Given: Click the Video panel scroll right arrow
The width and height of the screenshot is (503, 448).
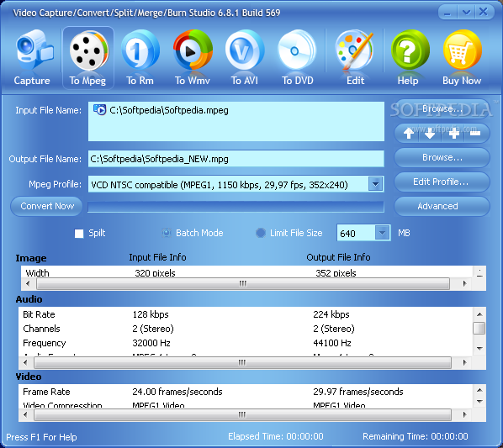Looking at the screenshot, I should [464, 414].
